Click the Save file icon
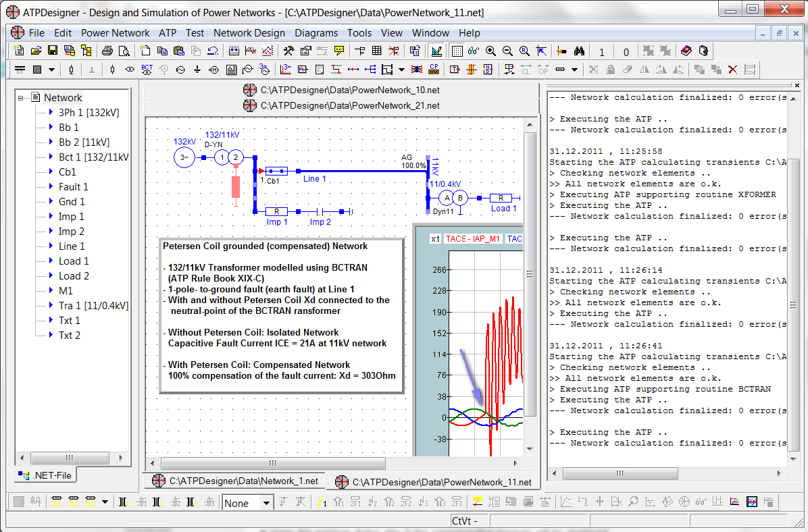The image size is (808, 532). click(53, 51)
